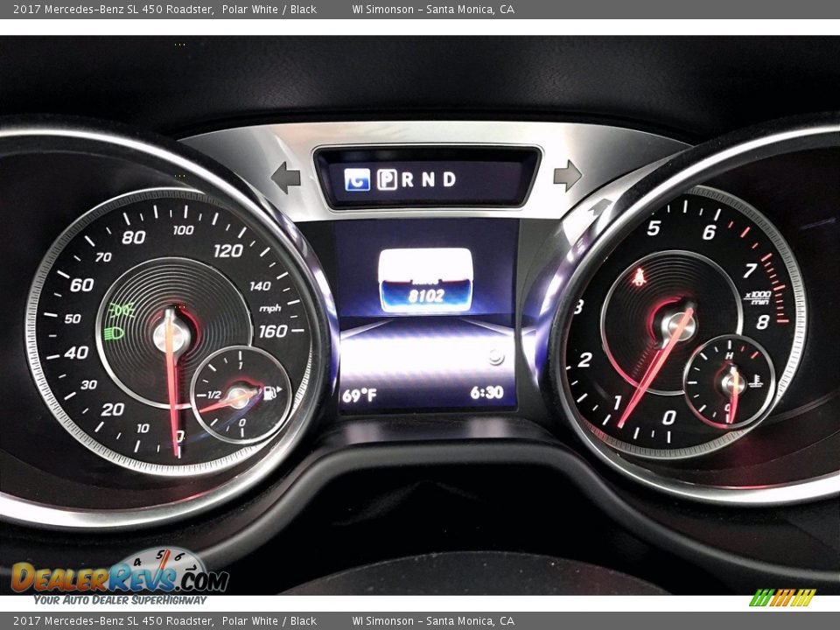The width and height of the screenshot is (840, 630).
Task: Click the left turn signal arrow
Action: pos(285,177)
